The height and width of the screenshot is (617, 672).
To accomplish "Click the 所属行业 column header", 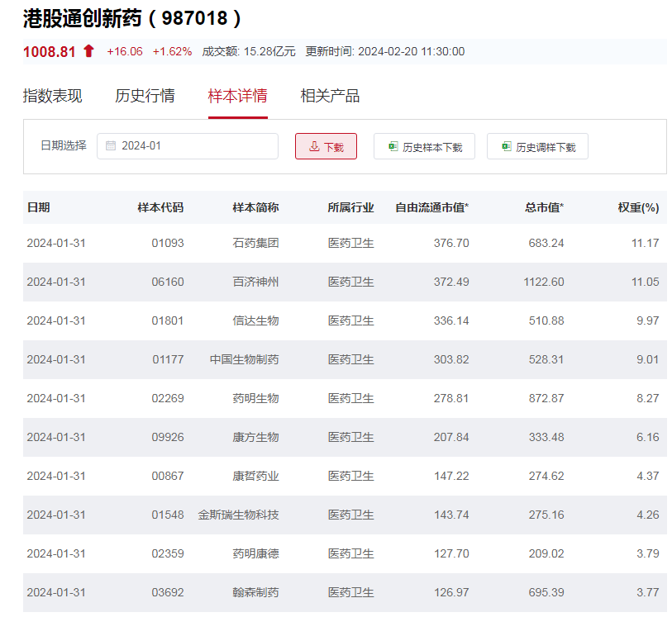I will pyautogui.click(x=351, y=207).
